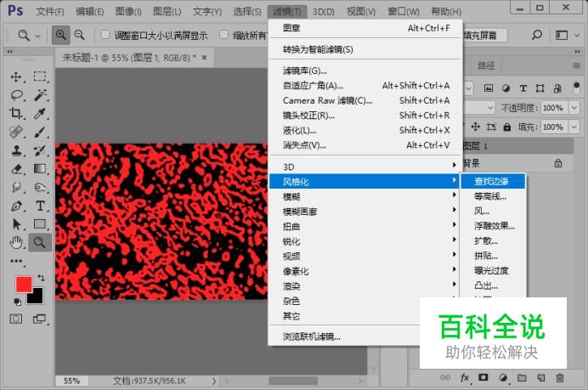Open the Edit menu
The image size is (588, 390).
[89, 12]
